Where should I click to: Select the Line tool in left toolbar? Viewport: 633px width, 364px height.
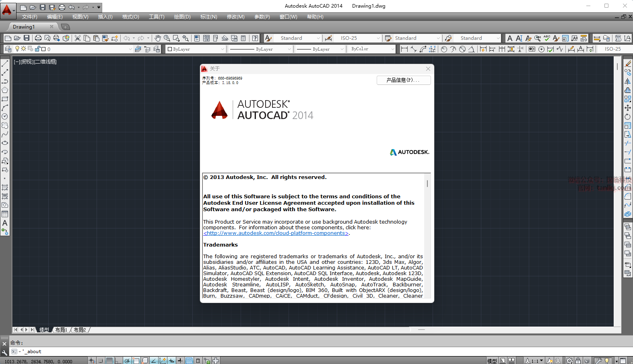click(x=5, y=64)
